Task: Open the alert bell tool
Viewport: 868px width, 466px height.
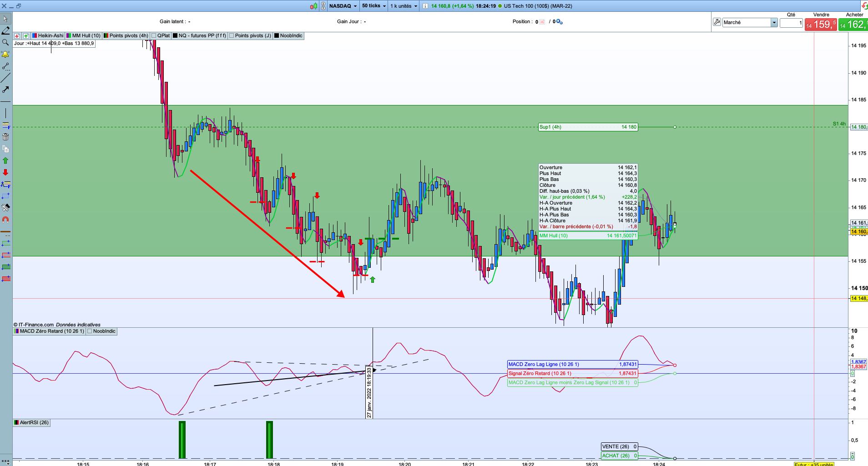Action: point(5,54)
